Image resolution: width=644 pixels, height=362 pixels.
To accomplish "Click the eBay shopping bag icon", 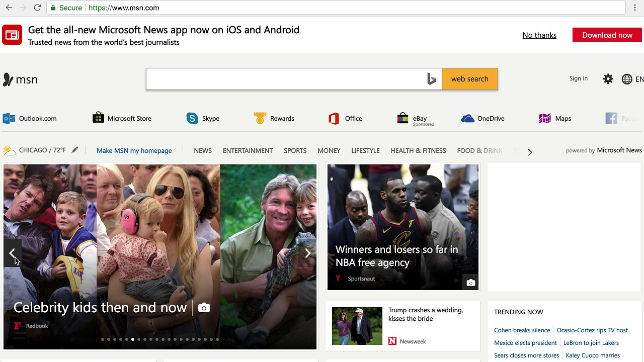I will [403, 118].
